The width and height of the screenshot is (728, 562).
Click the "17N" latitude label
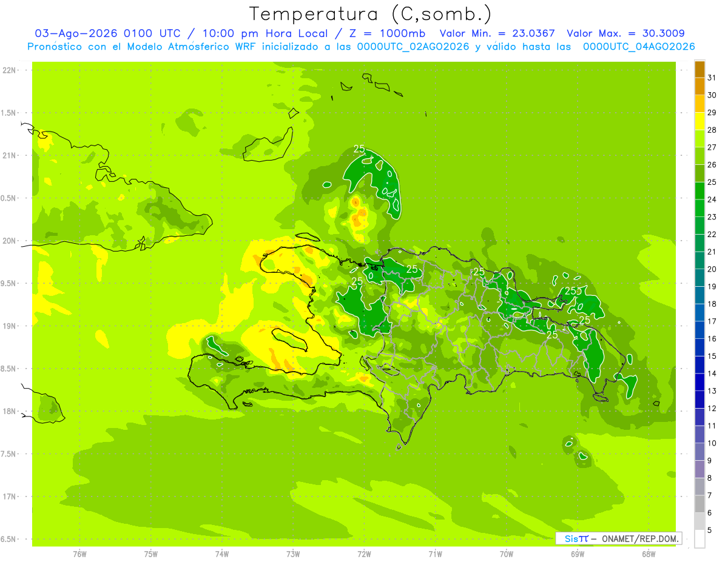9,497
